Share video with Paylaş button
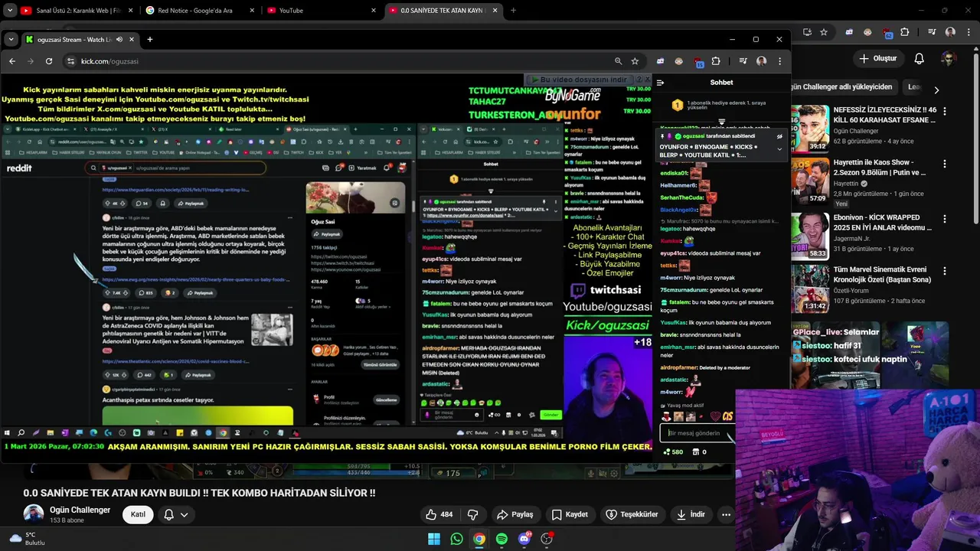This screenshot has height=551, width=980. pyautogui.click(x=514, y=514)
